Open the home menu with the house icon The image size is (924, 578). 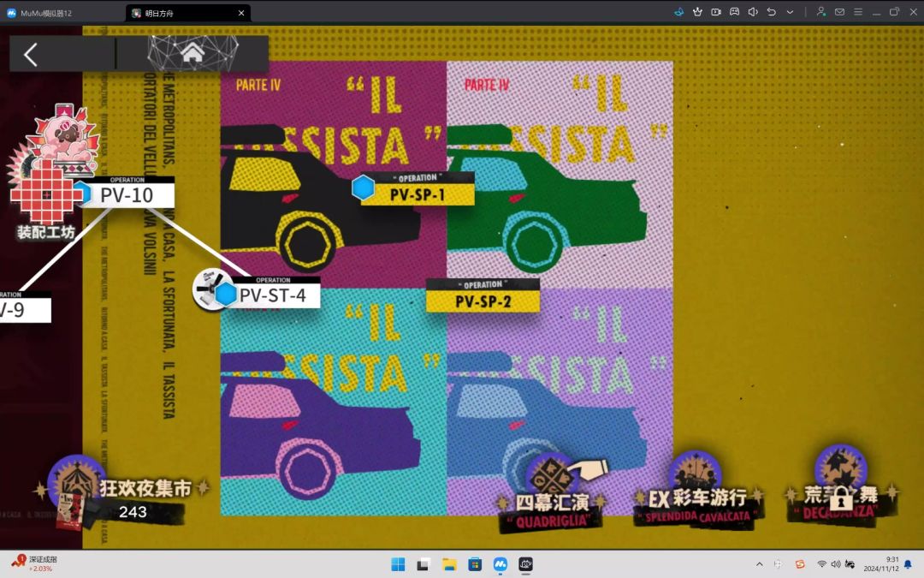(x=192, y=54)
